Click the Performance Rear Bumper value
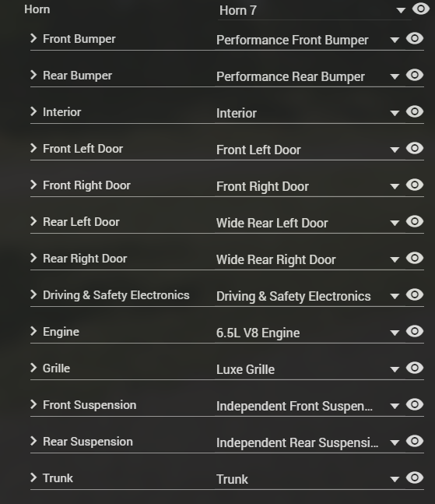435x504 pixels. click(290, 77)
